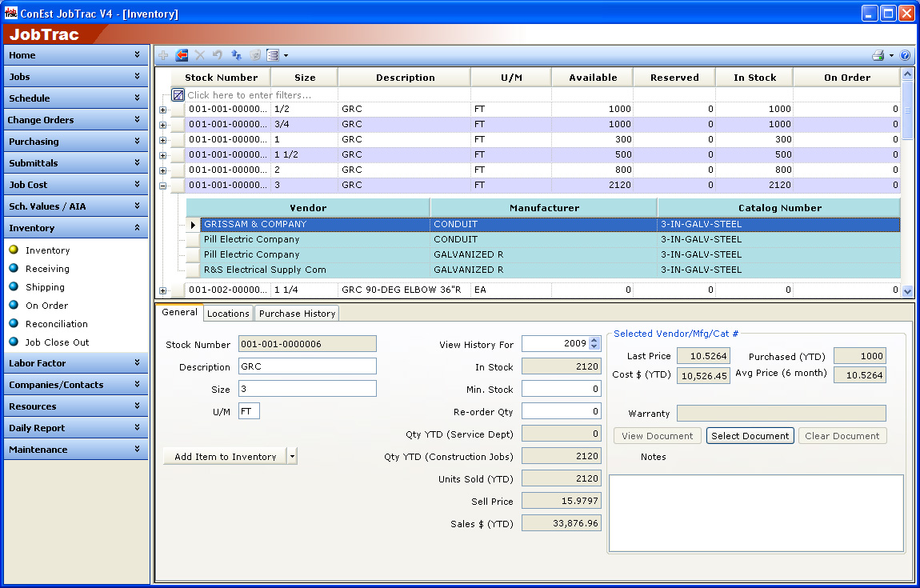Screen dimensions: 920x588
Task: Click the list view icon in toolbar
Action: tap(273, 55)
